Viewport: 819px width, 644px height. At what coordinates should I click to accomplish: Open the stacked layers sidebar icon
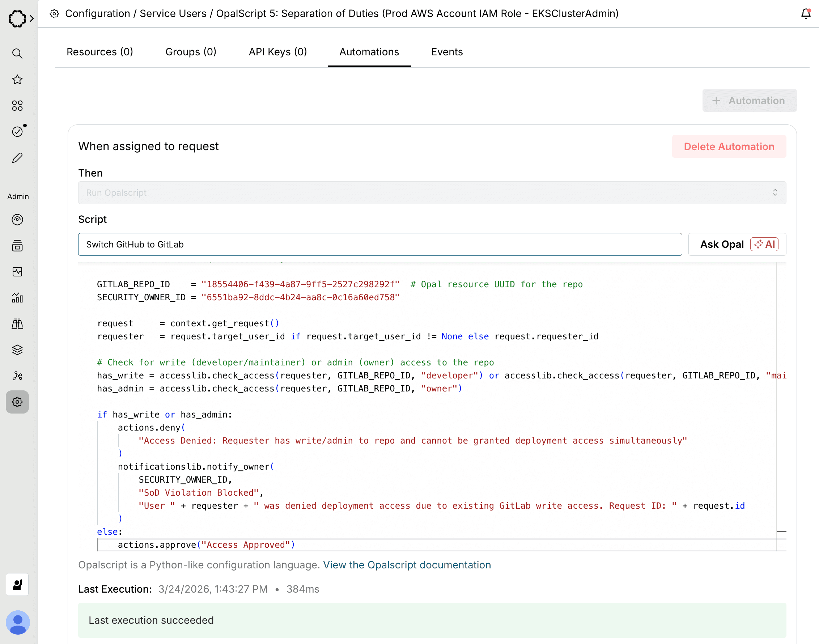[17, 350]
